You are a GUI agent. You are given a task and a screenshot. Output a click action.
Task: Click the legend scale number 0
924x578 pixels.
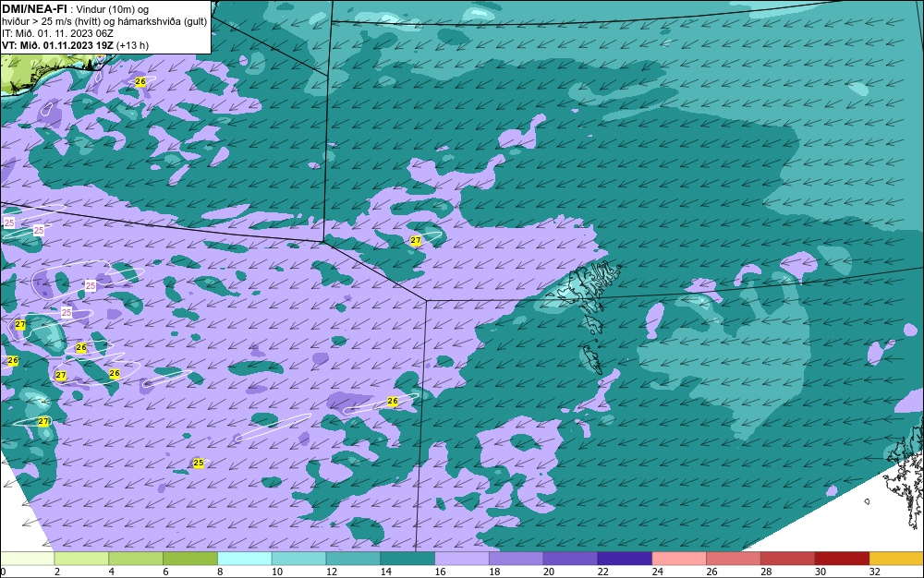(3, 572)
